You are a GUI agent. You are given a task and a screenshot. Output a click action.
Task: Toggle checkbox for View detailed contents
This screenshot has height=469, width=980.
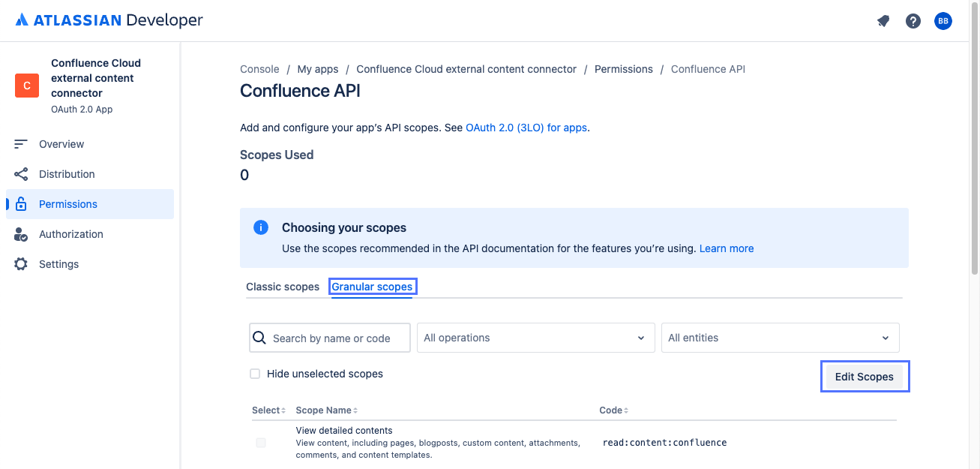[261, 443]
